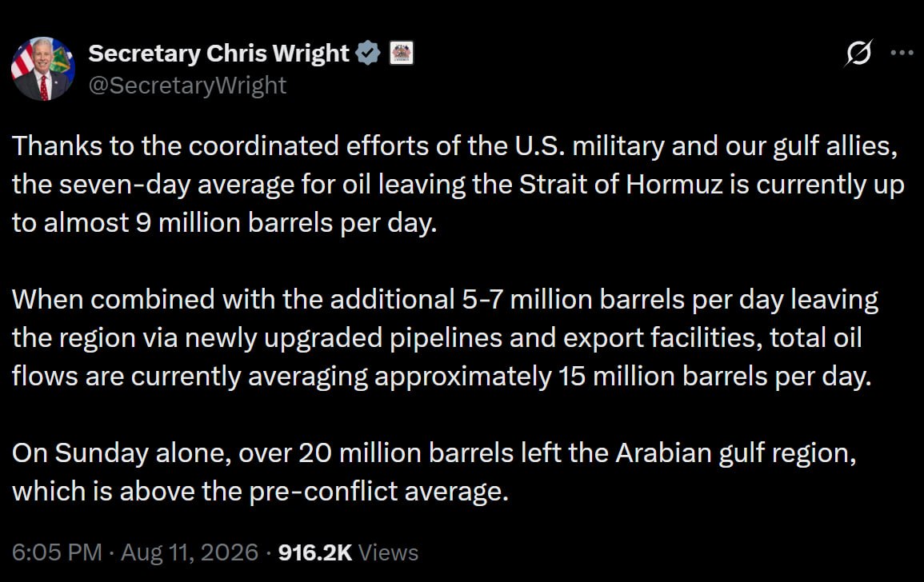Click the words "pre-conflict average"
This screenshot has height=582, width=924.
378,492
